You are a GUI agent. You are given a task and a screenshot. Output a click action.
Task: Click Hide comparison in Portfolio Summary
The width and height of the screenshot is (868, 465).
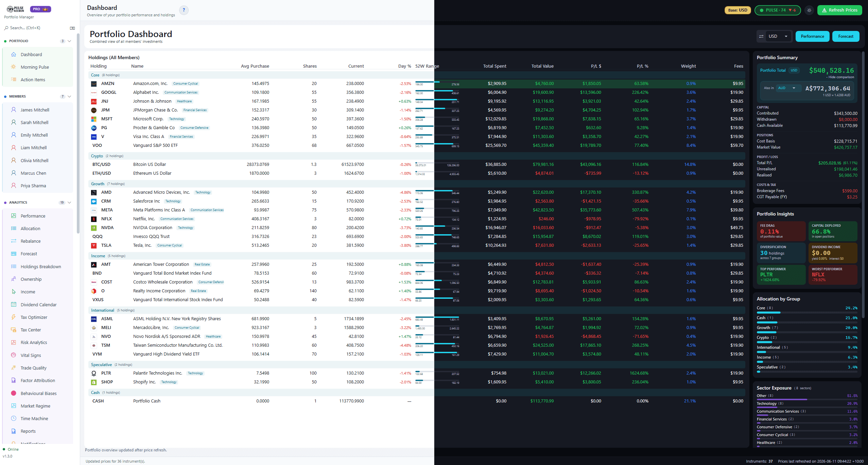[x=840, y=77]
